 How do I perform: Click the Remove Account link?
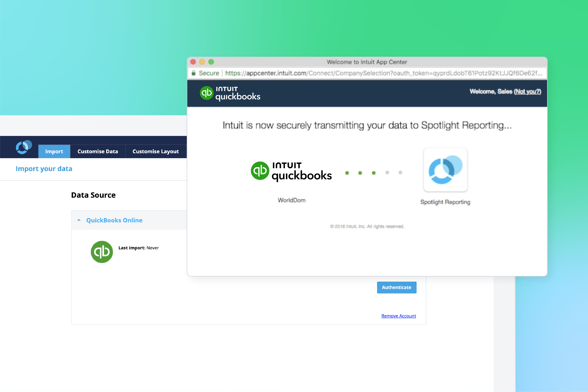[399, 316]
